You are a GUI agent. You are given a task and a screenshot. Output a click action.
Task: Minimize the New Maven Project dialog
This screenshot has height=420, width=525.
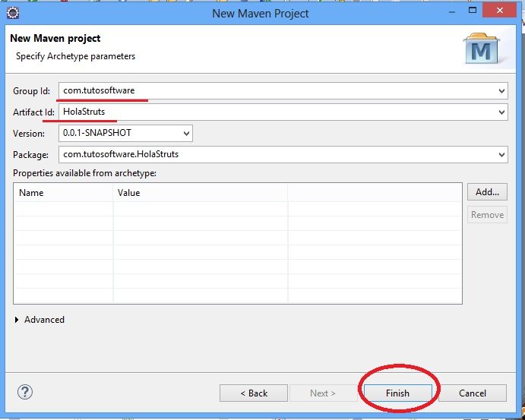pos(452,11)
